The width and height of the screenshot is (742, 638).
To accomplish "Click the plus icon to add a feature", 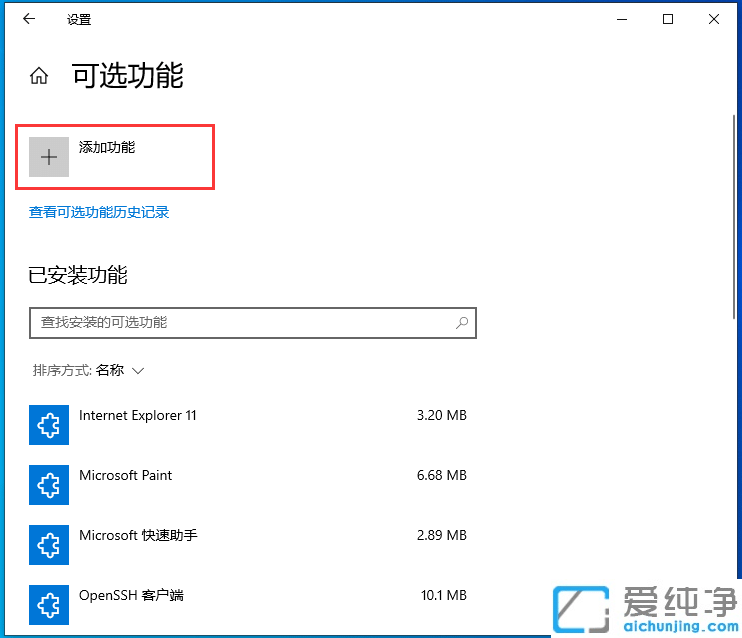I will pos(49,157).
